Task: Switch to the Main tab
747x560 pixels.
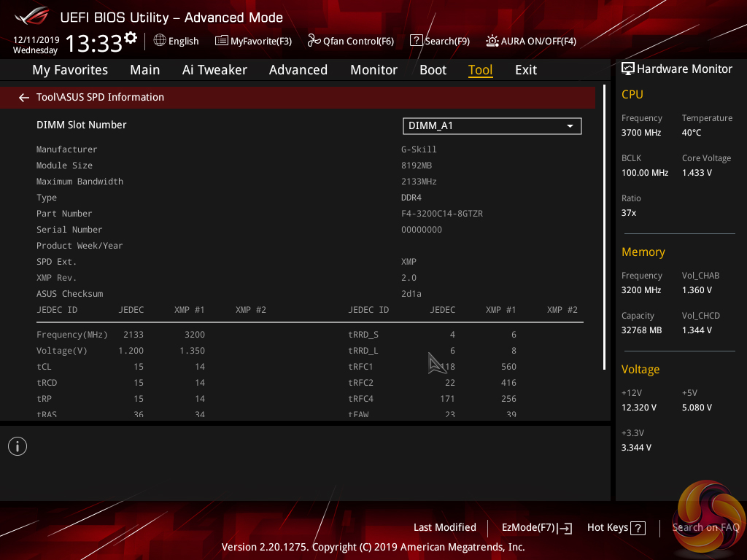Action: (x=145, y=70)
